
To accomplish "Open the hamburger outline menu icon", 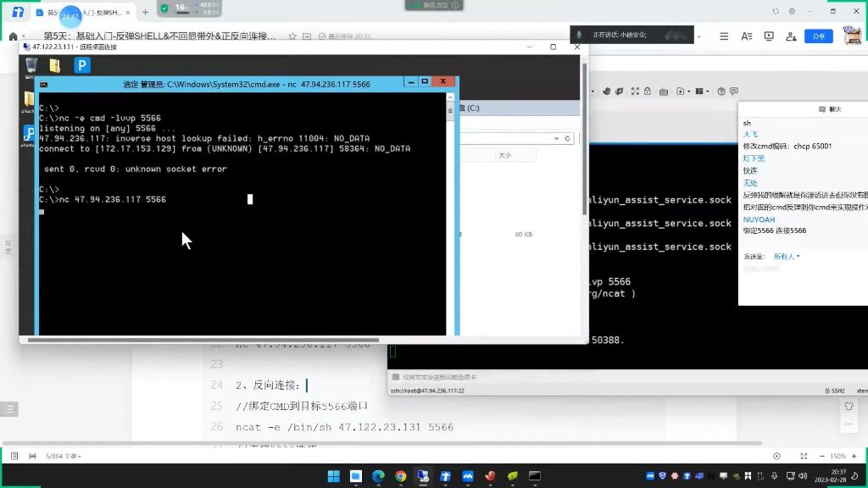I will coord(724,36).
